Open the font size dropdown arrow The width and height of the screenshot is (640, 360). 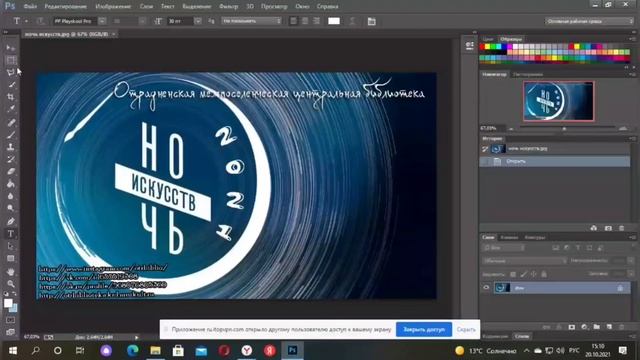pyautogui.click(x=198, y=21)
